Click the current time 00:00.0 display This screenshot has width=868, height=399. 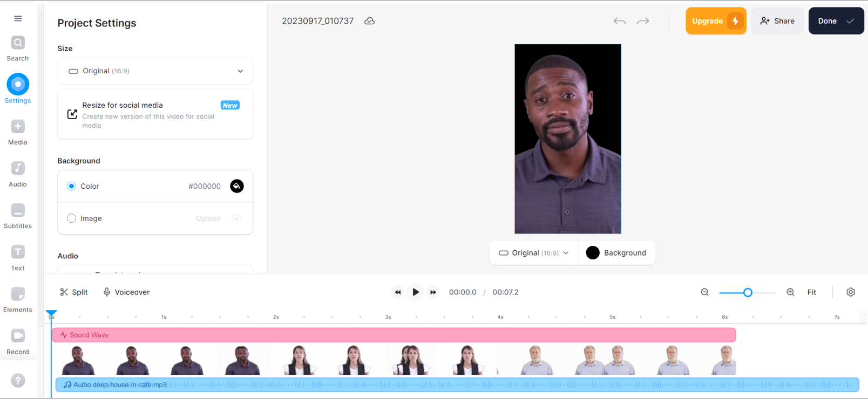coord(463,292)
